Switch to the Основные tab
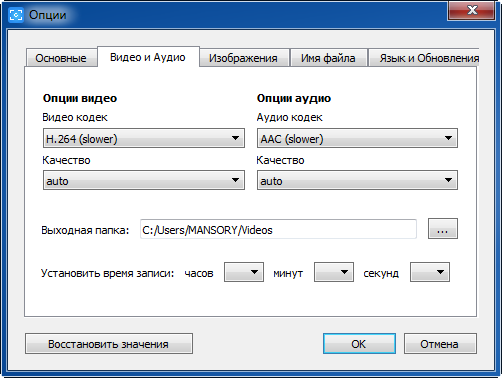502x378 pixels. click(x=61, y=58)
